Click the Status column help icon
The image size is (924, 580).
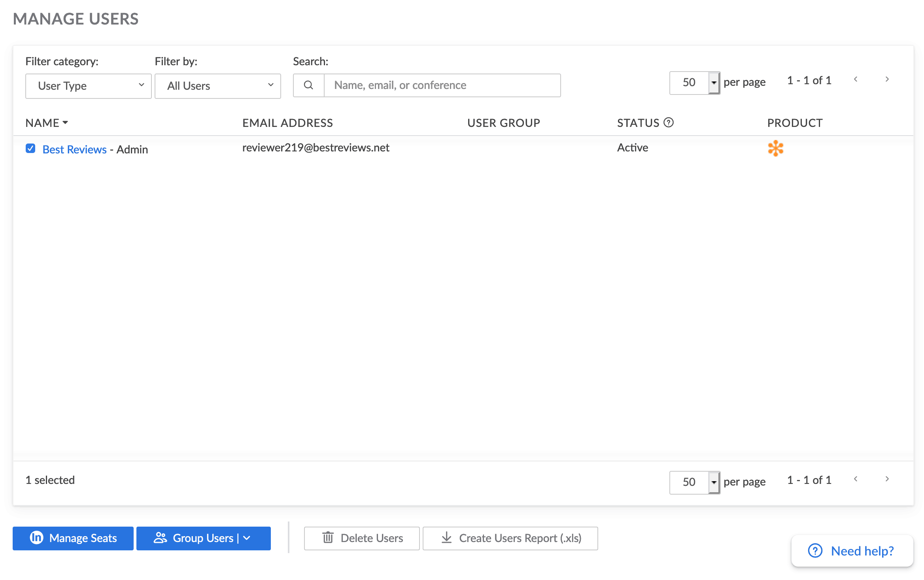[x=668, y=123]
